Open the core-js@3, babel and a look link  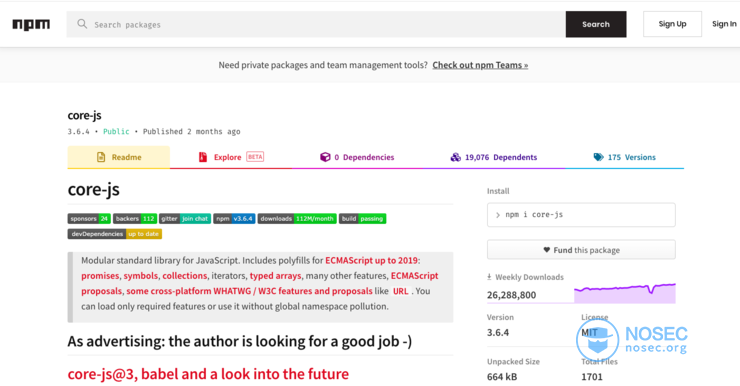[x=208, y=374]
